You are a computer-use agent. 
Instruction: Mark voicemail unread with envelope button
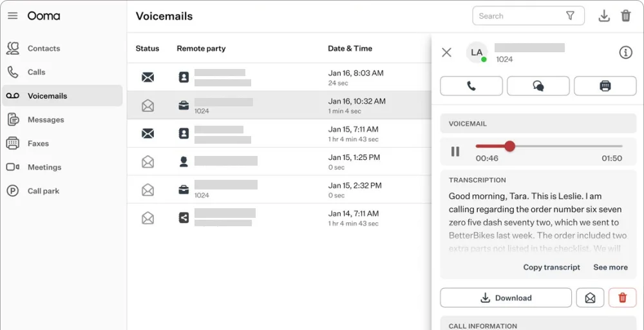coord(590,298)
